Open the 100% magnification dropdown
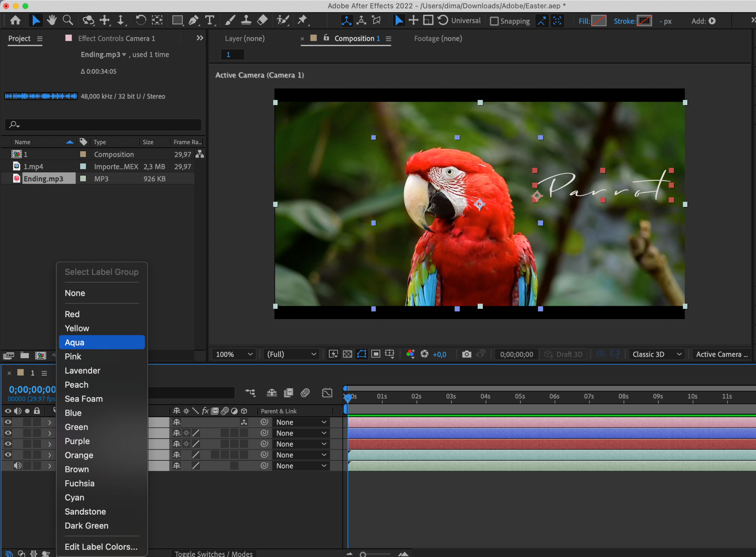 click(234, 354)
